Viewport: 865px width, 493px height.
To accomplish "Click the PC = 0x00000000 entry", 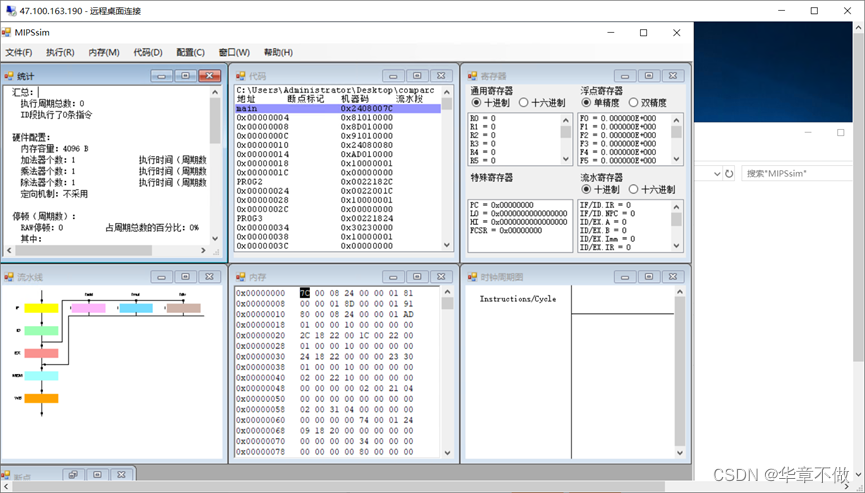I will 501,205.
